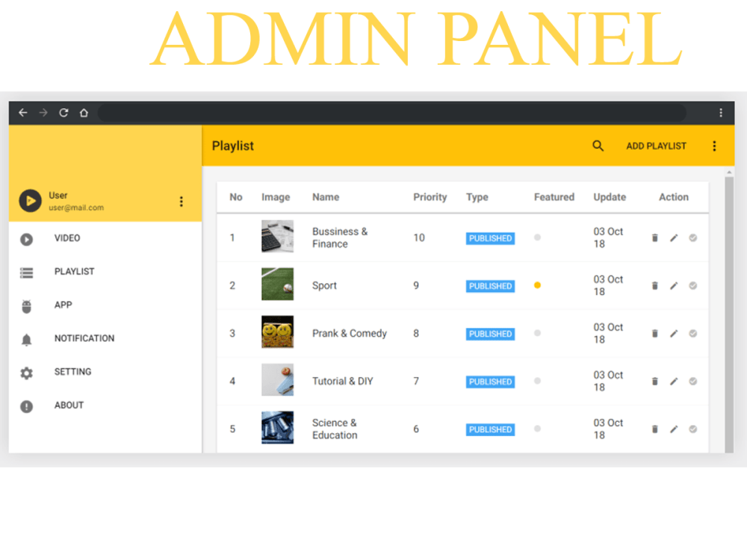The height and width of the screenshot is (560, 747).
Task: Switch to the VIDEO section
Action: [66, 237]
